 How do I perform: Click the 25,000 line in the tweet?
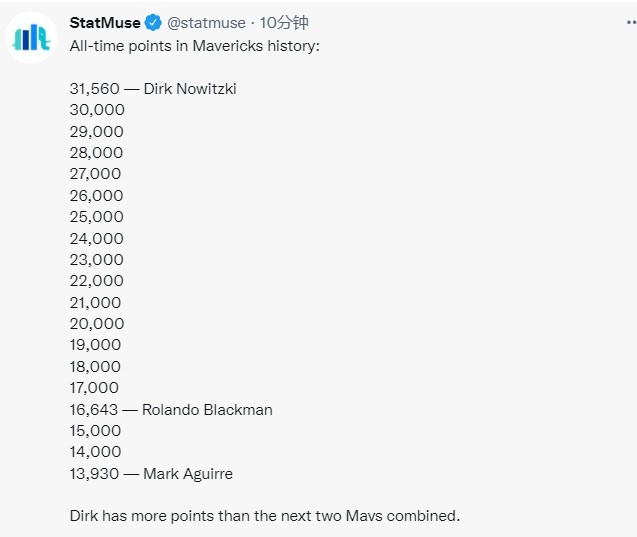coord(97,217)
